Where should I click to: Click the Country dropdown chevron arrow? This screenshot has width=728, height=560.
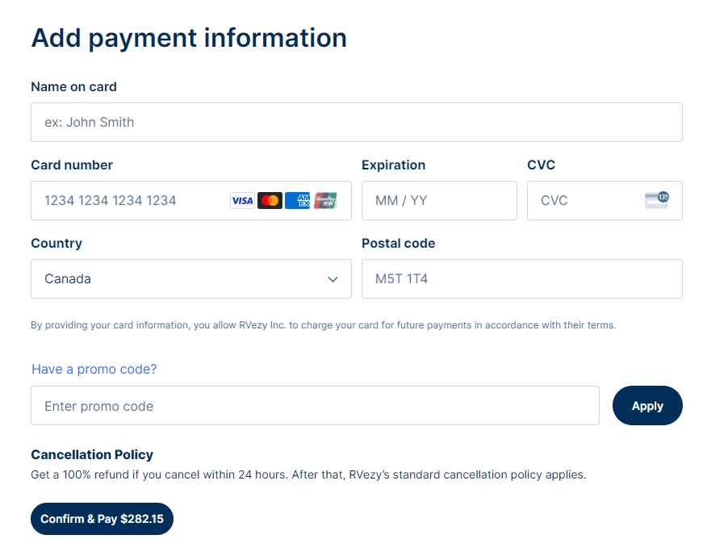point(333,279)
